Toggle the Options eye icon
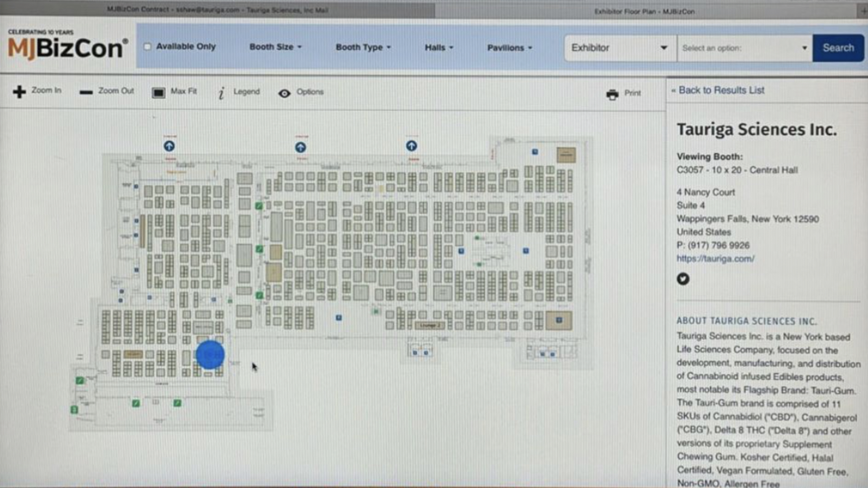The width and height of the screenshot is (868, 488). click(284, 93)
